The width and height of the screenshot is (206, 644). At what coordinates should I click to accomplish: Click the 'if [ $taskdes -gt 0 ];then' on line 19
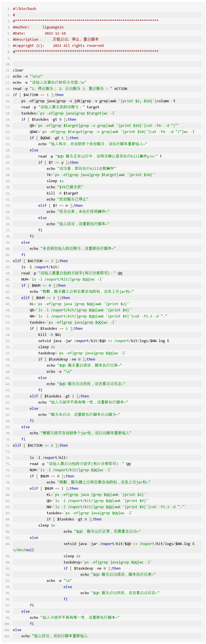coord(49,119)
